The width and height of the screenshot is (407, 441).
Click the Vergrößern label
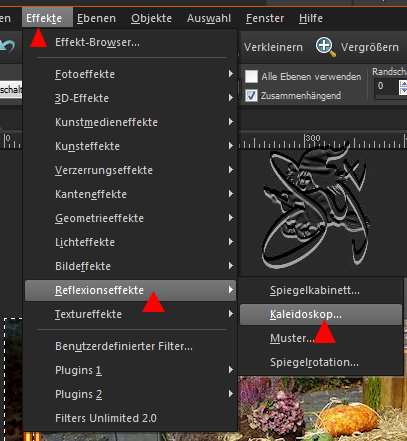pos(369,47)
